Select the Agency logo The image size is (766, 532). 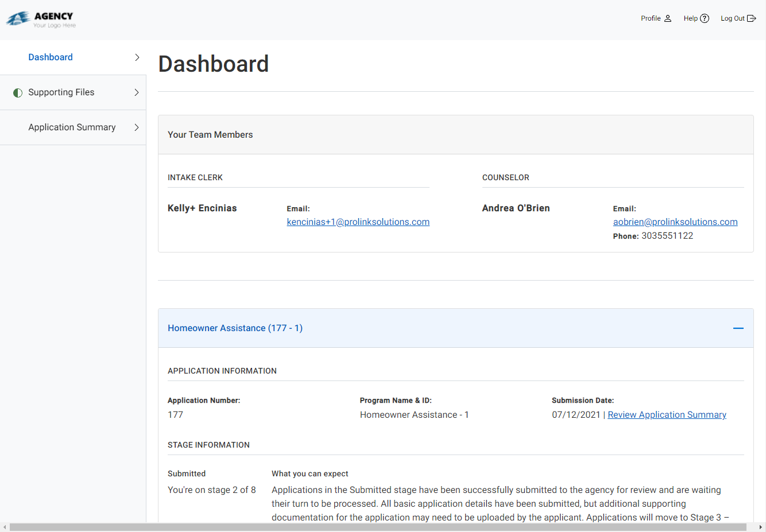(40, 18)
